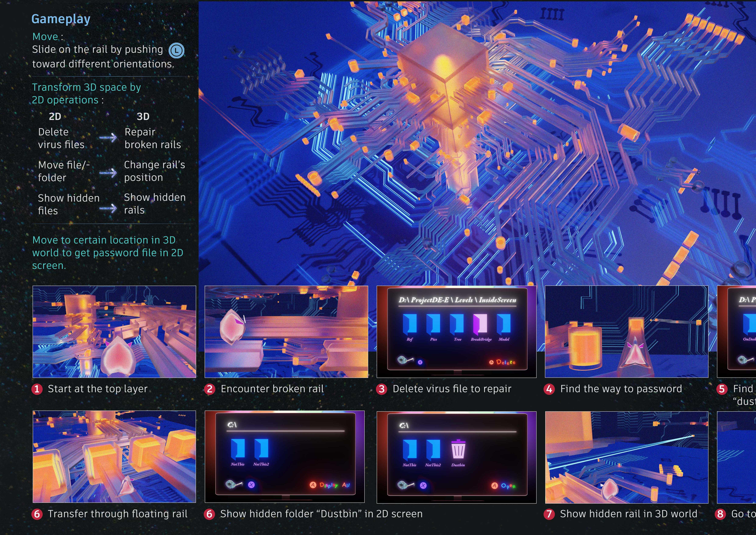Screen dimensions: 756x535
Task: Click the Delete button with A prompt
Action: (x=502, y=362)
